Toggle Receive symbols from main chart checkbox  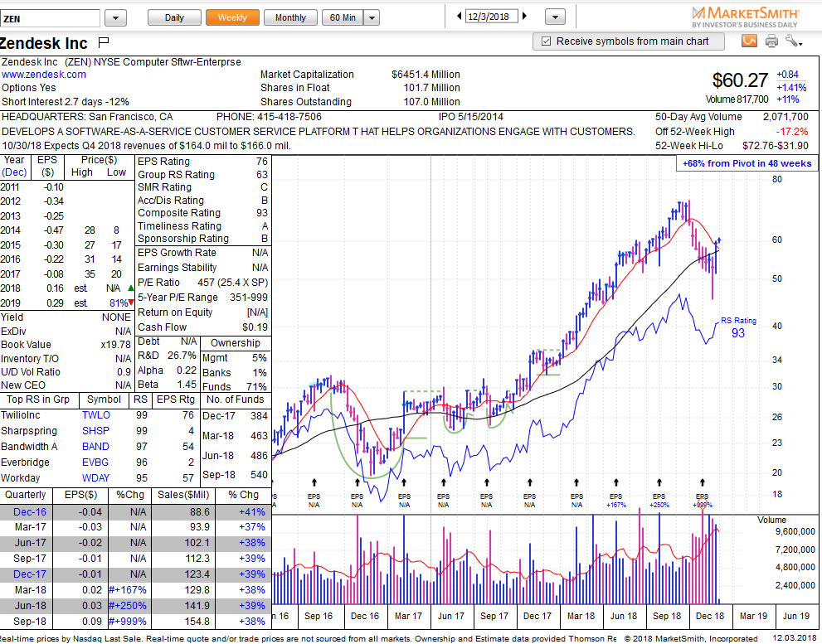[546, 41]
